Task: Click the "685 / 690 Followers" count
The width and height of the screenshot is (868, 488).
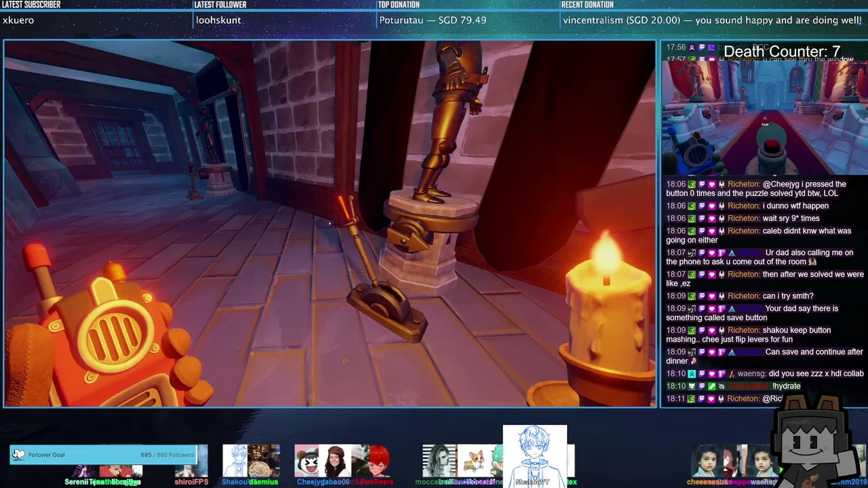Action: pyautogui.click(x=167, y=455)
